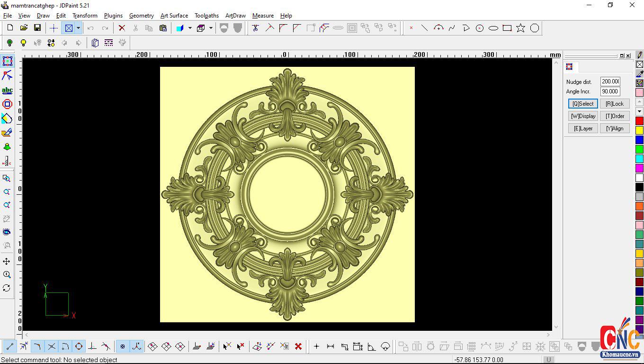The image size is (644, 364).
Task: Select the polygon drawing tool
Action: (x=534, y=28)
